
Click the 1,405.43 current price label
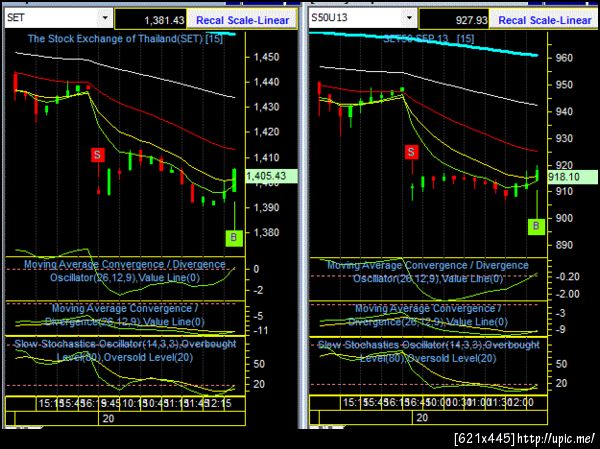pyautogui.click(x=271, y=176)
